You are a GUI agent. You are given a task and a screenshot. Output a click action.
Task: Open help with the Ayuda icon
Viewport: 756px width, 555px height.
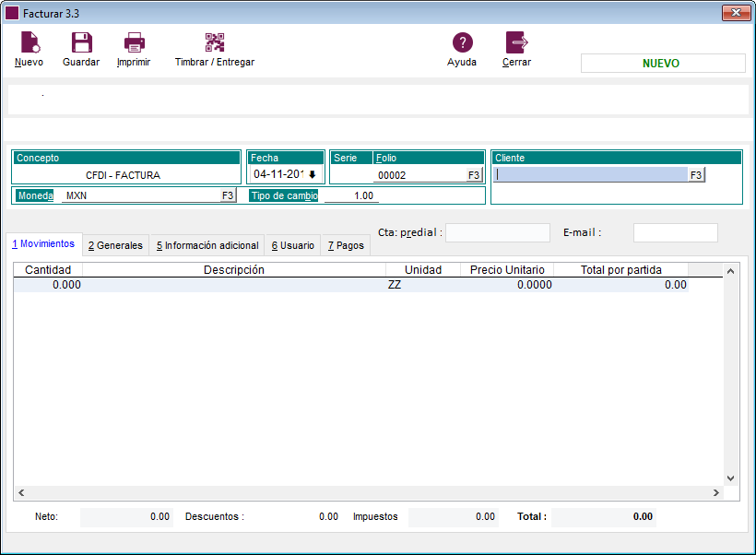pos(463,42)
